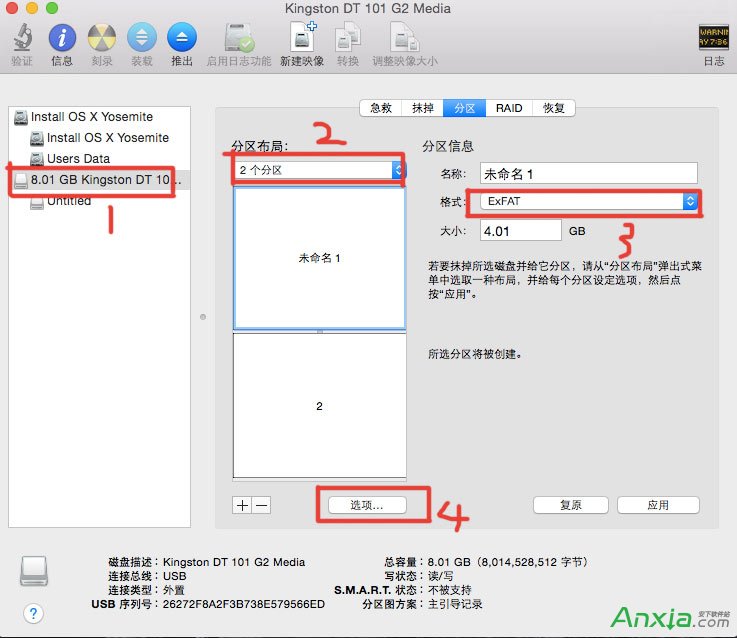Click the write status 读/写 value

point(440,576)
